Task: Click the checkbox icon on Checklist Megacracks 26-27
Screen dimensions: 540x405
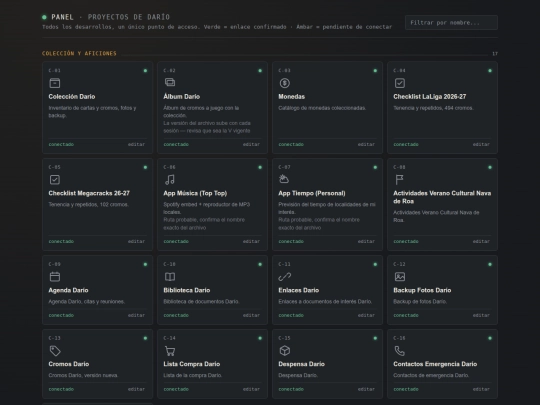Action: [54, 180]
